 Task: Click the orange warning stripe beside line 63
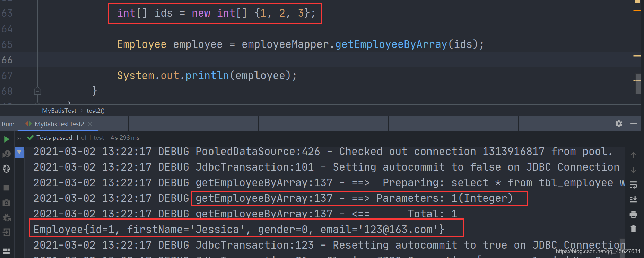pos(637,11)
